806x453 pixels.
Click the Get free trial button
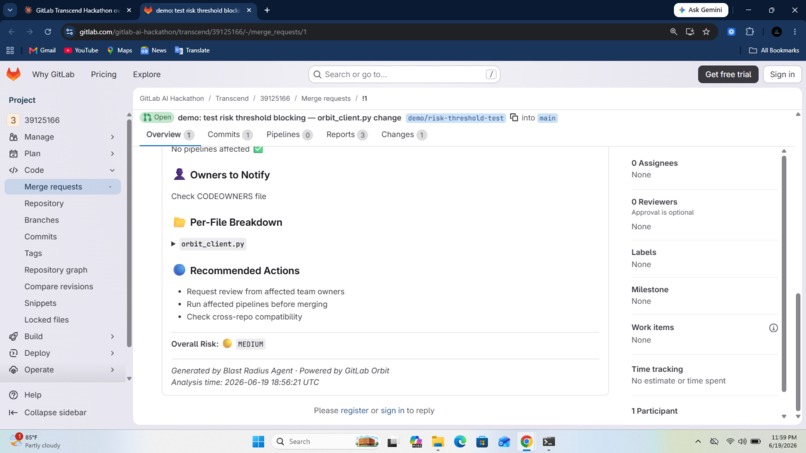728,75
